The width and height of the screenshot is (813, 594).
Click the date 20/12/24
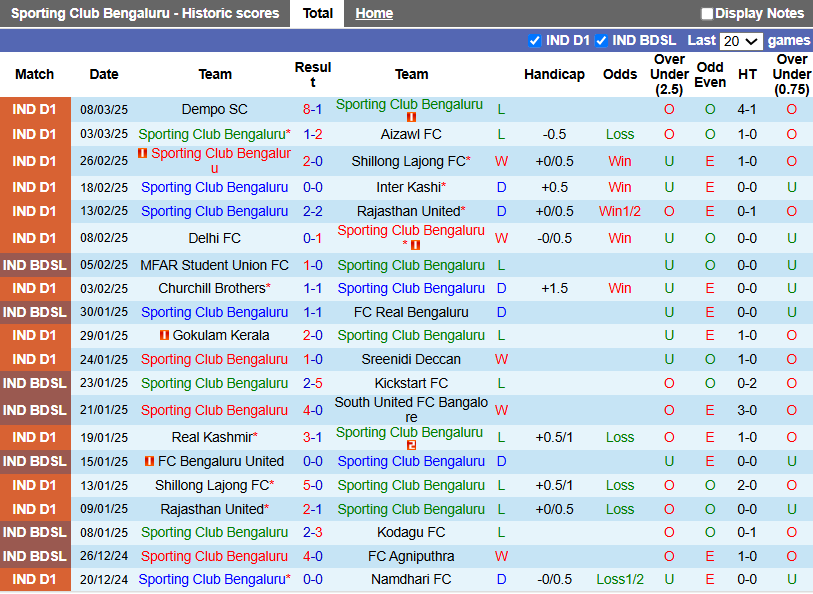pos(104,579)
